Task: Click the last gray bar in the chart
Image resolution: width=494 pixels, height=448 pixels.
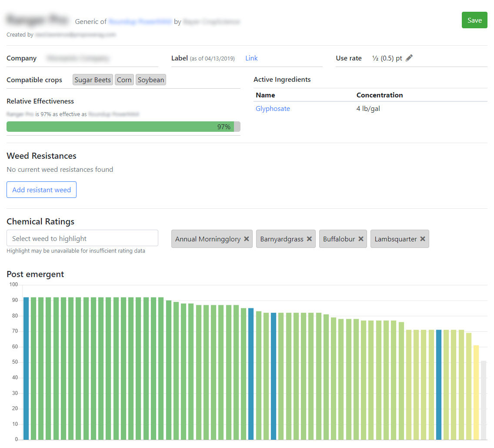Action: [x=484, y=400]
